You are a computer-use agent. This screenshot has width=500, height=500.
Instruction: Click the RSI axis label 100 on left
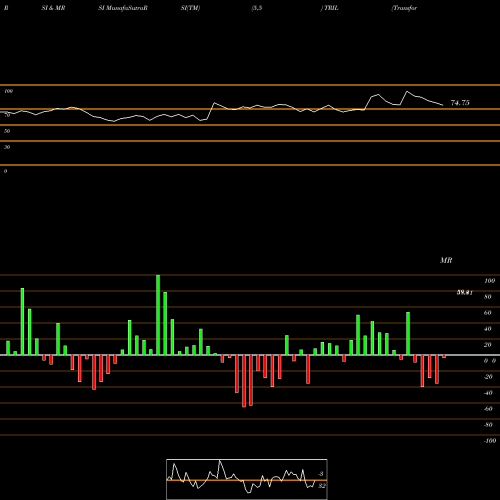[9, 91]
